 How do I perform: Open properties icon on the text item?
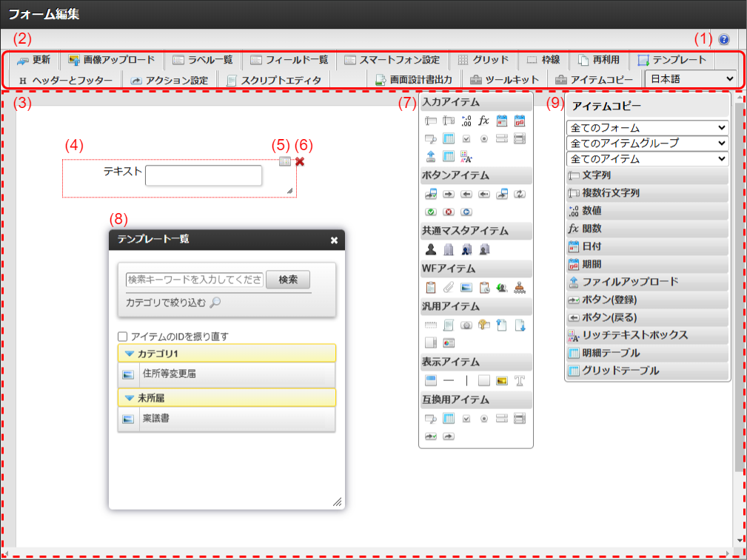(285, 161)
